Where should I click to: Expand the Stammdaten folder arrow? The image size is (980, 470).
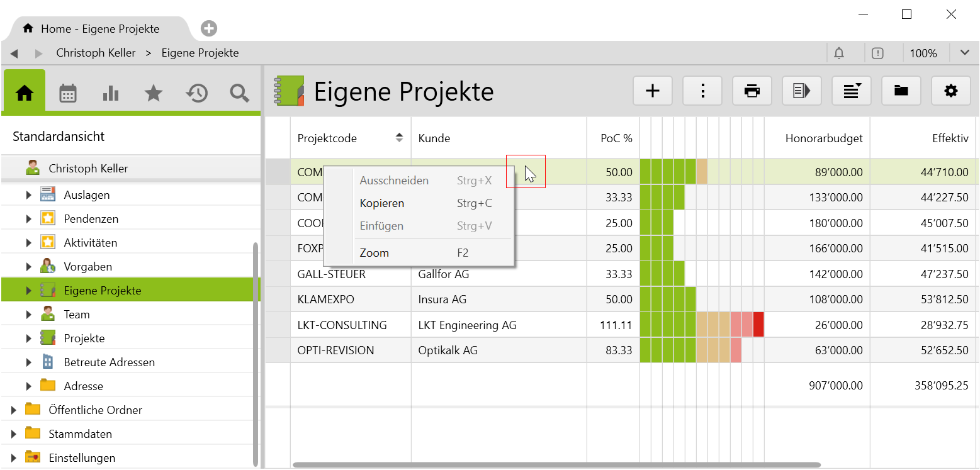[x=14, y=434]
